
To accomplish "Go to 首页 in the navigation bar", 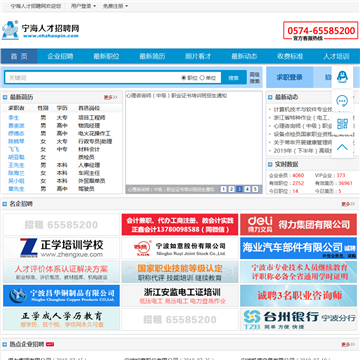I will click(x=19, y=56).
